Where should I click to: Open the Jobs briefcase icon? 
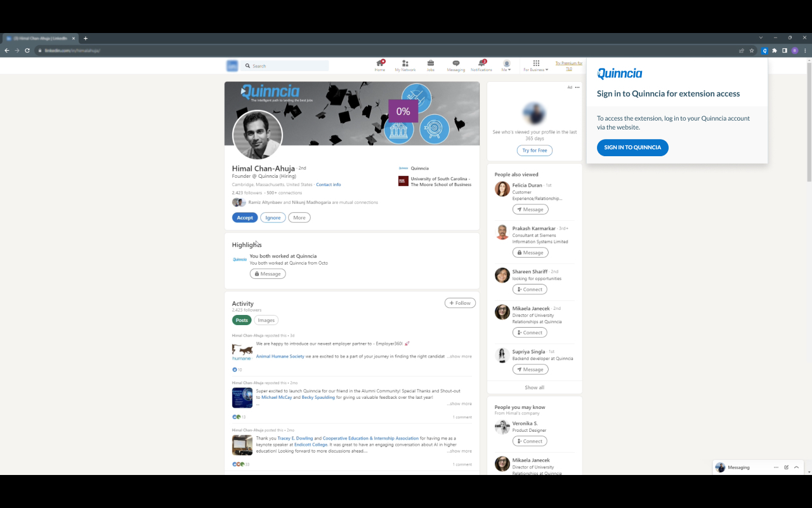(x=430, y=63)
